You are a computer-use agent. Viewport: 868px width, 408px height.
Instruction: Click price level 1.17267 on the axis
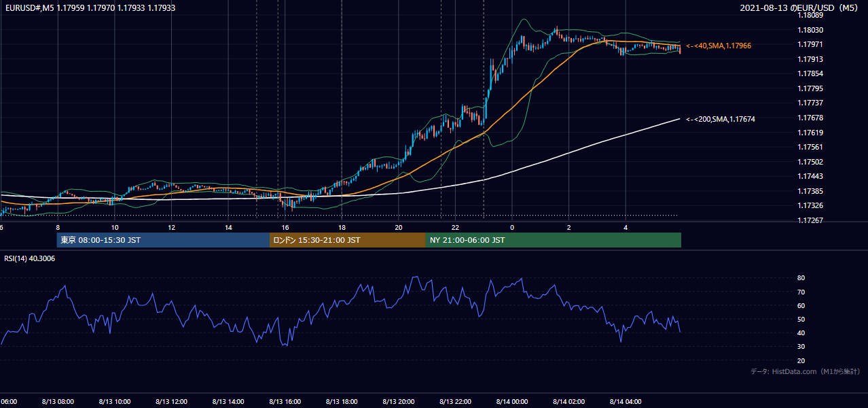point(810,220)
